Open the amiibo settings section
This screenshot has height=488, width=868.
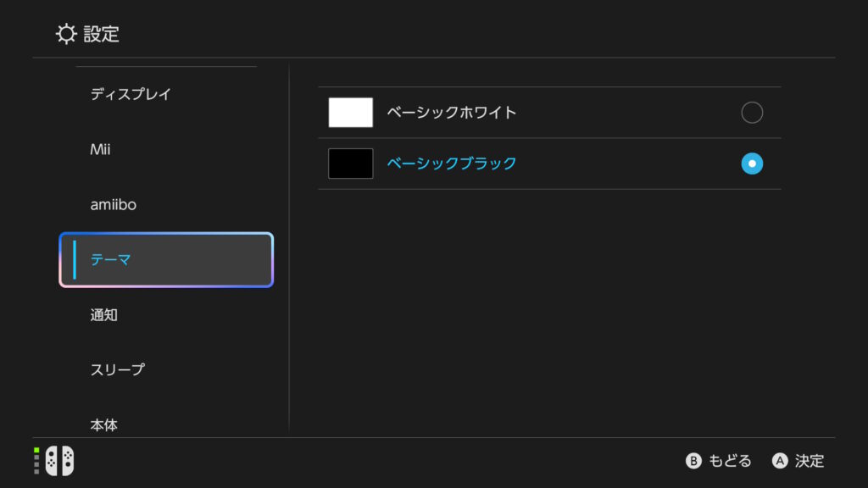coord(114,205)
